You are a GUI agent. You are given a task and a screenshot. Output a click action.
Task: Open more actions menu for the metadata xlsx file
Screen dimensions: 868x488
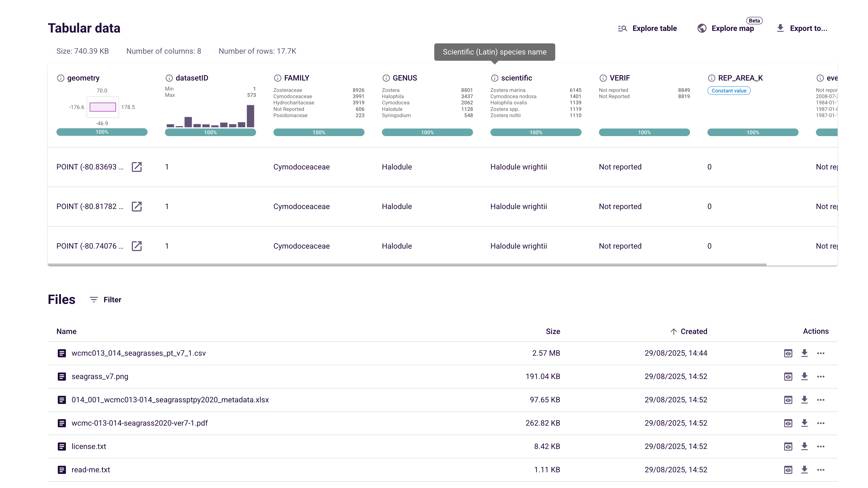click(x=821, y=400)
